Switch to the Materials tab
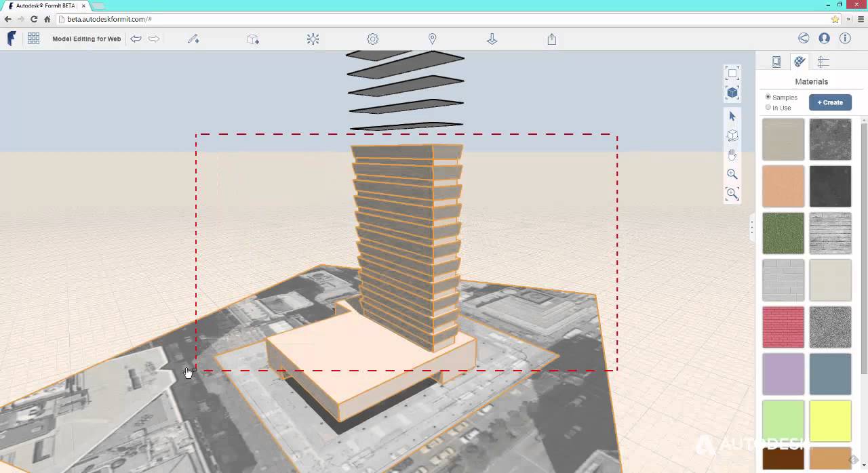Viewport: 868px width, 473px height. coord(800,62)
